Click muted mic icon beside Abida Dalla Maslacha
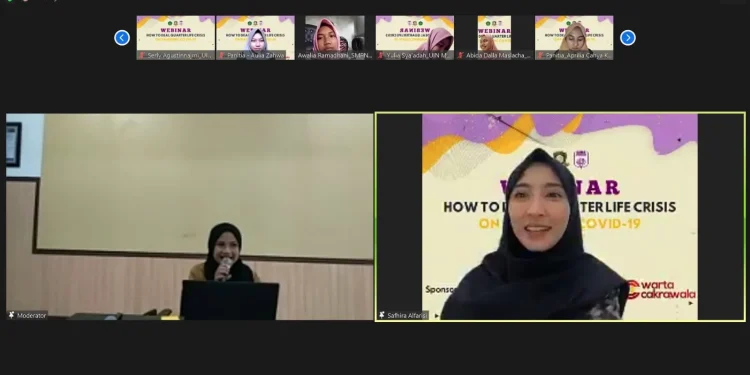The width and height of the screenshot is (750, 375). click(x=461, y=55)
